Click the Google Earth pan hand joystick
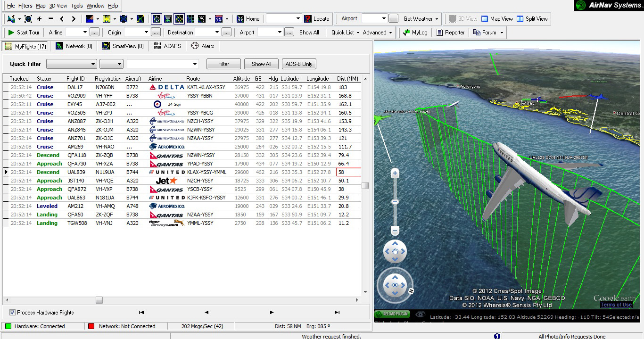Viewport: 644px width, 339px height. point(395,251)
